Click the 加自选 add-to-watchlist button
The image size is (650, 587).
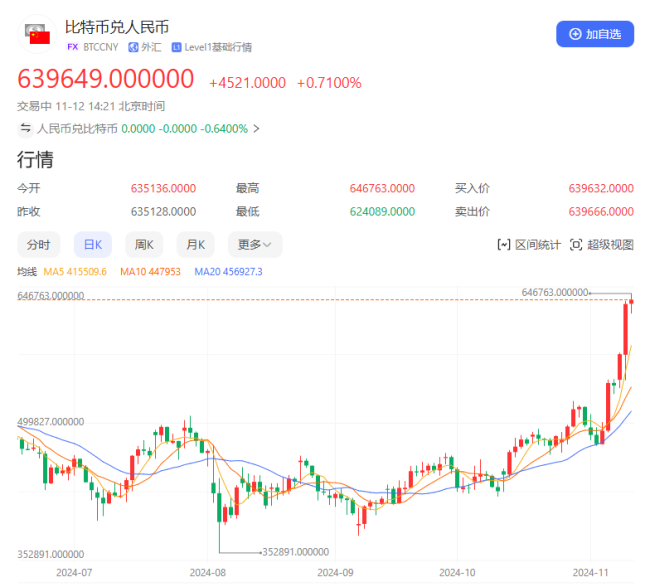(x=594, y=34)
